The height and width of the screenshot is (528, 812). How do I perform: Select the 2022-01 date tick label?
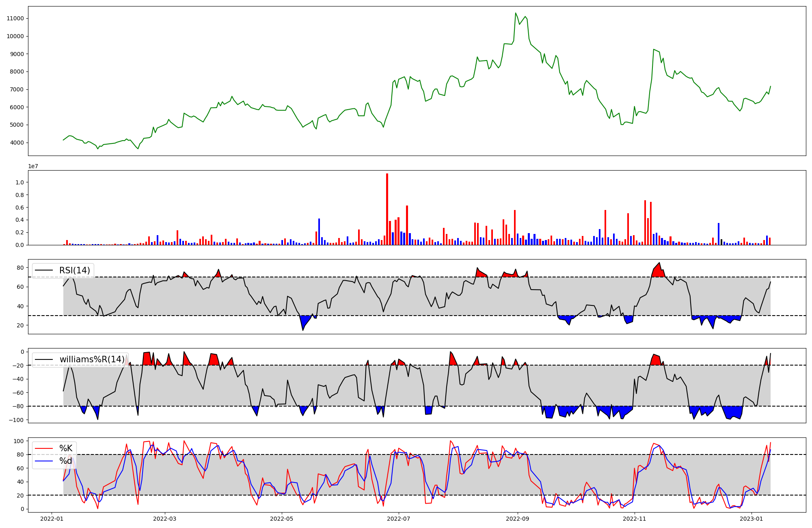point(52,519)
